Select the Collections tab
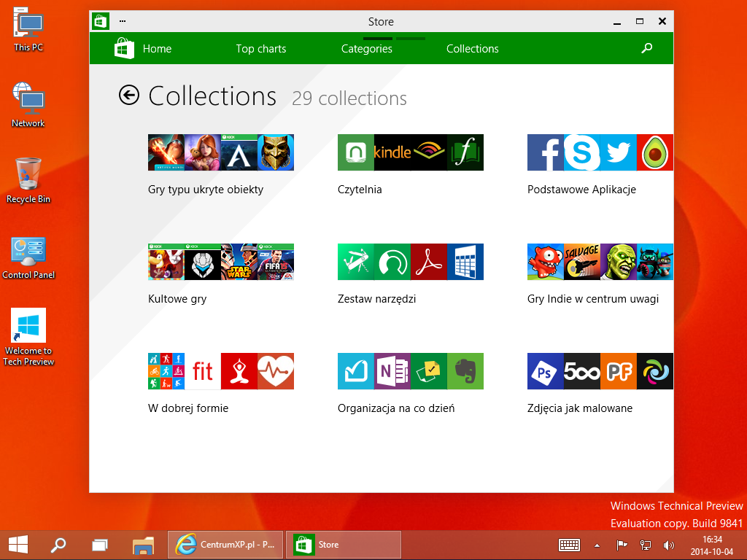 point(473,49)
